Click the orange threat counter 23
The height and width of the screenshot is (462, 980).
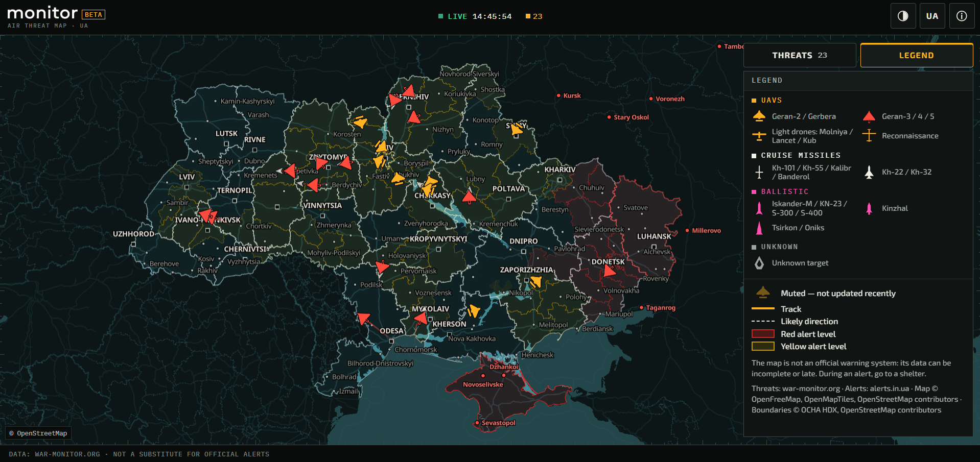coord(534,16)
